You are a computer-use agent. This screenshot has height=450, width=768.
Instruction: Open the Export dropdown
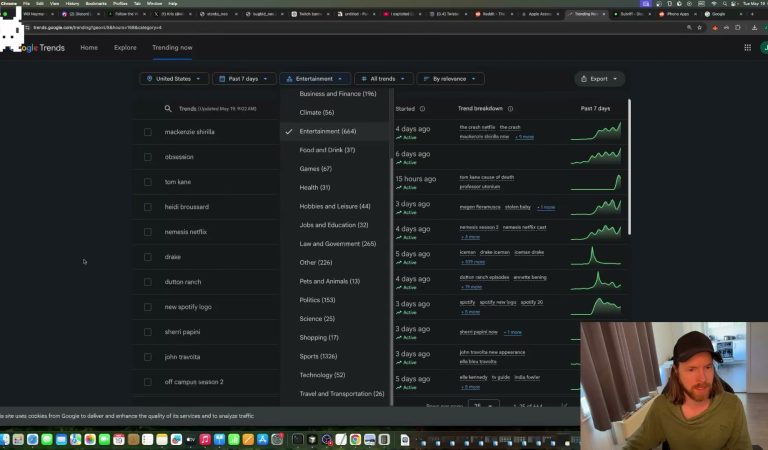click(x=600, y=79)
